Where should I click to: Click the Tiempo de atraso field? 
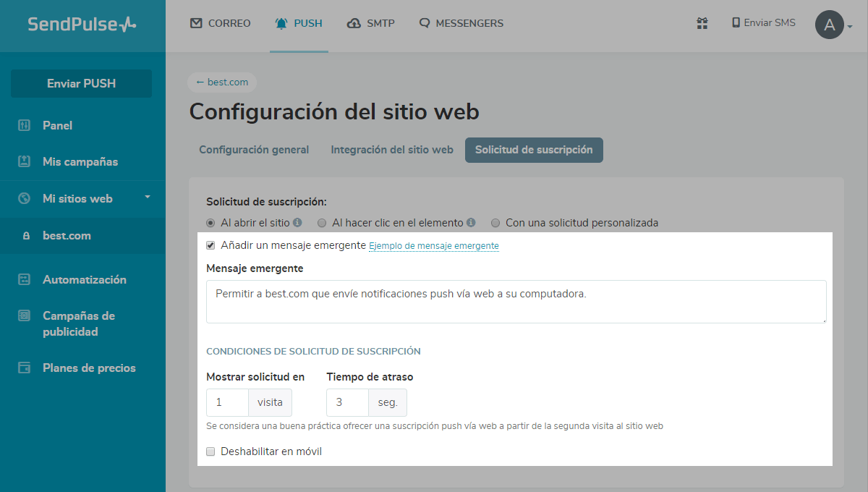[x=347, y=402]
